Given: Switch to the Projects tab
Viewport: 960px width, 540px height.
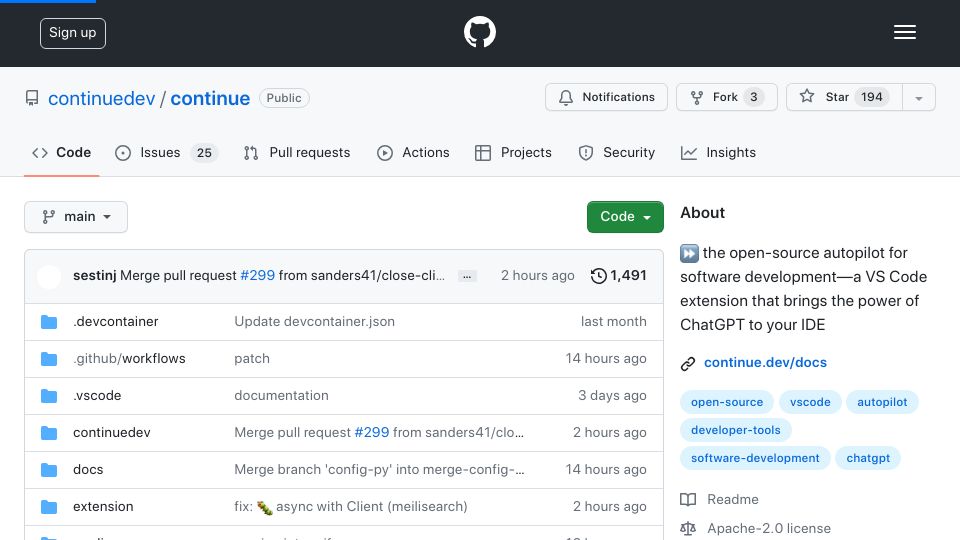Looking at the screenshot, I should point(513,152).
